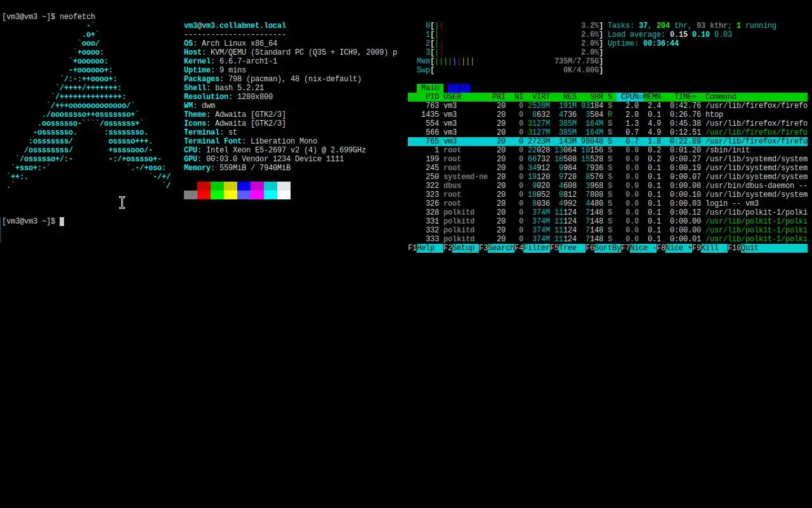Sort by the NI column header
812x508 pixels.
[519, 97]
